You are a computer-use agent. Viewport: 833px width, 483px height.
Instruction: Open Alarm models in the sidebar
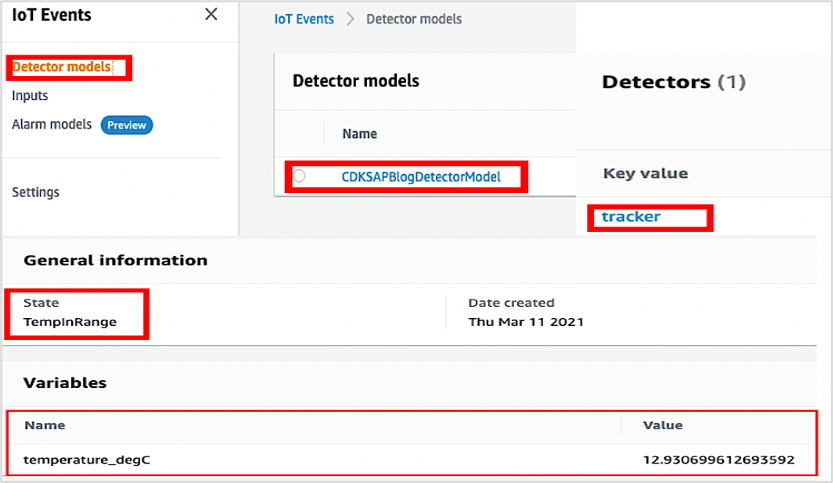(52, 124)
